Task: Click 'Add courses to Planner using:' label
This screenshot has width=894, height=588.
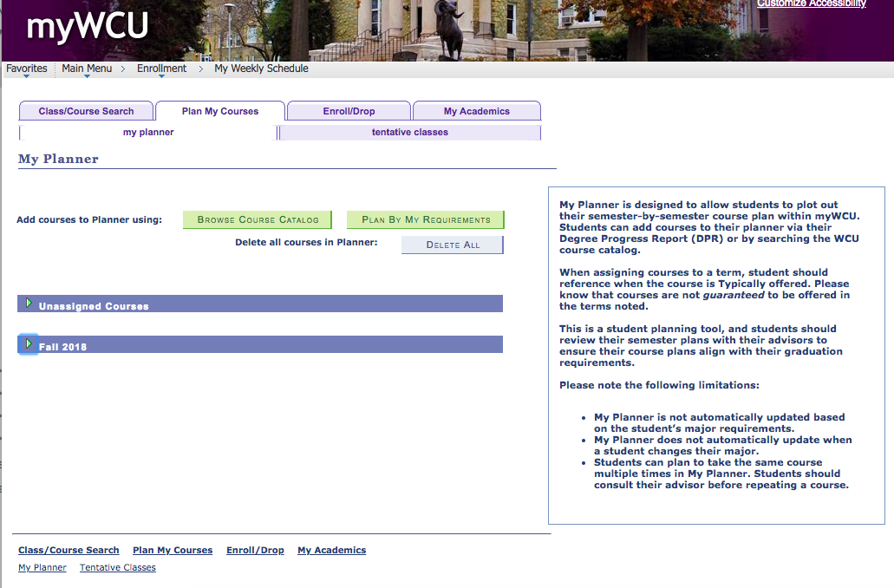Action: coord(89,219)
